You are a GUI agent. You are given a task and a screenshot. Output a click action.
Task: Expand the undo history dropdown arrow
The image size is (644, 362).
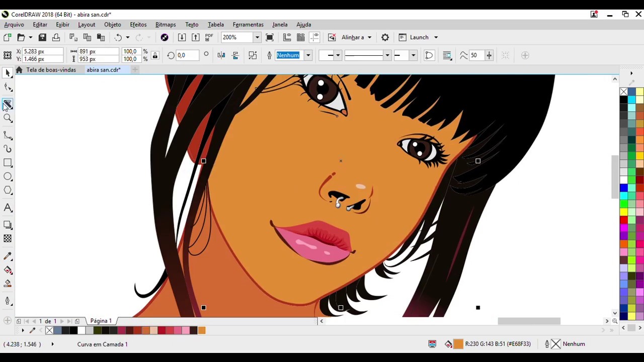(x=127, y=37)
